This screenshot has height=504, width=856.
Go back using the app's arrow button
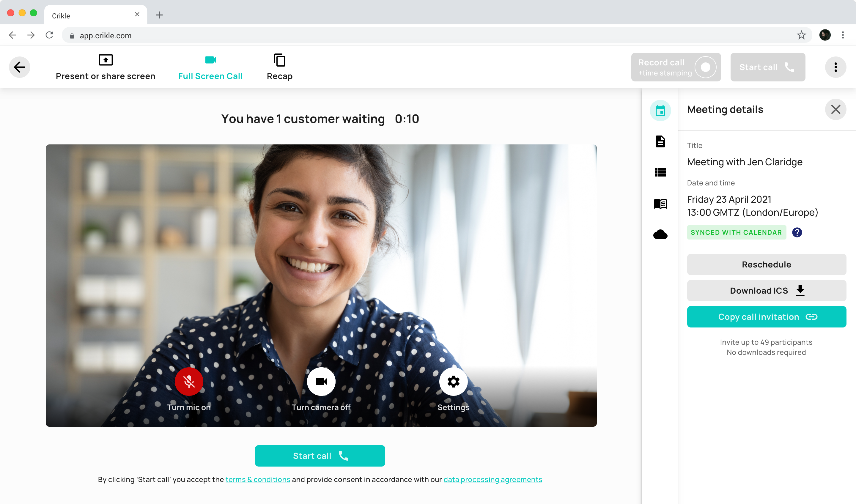(x=19, y=67)
